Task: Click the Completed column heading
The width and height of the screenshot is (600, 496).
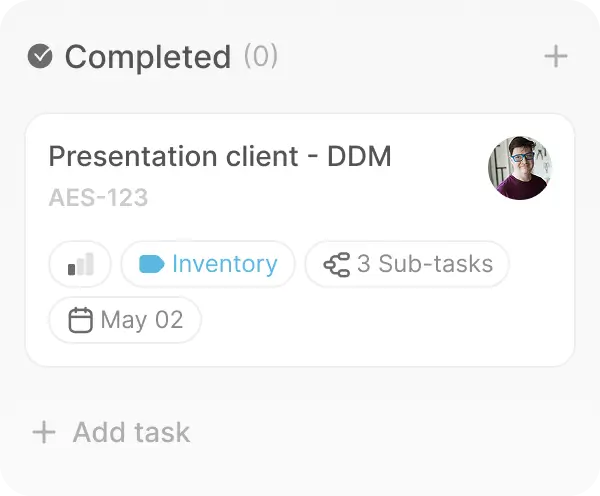Action: 148,57
